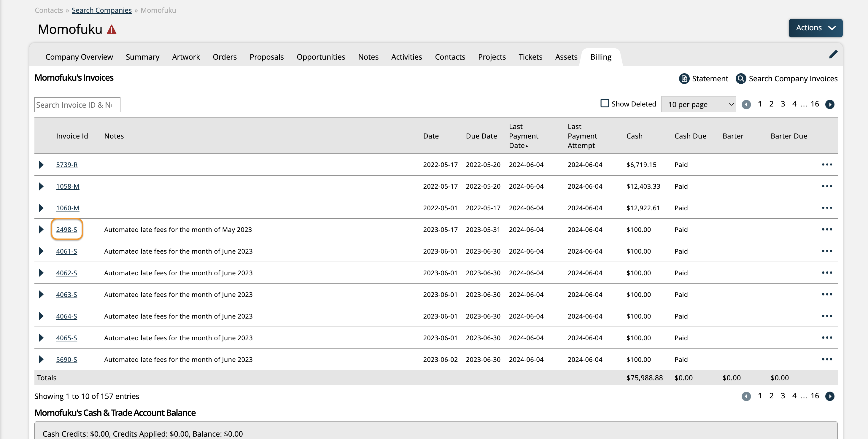Expand row for invoice 2498-S
Image resolution: width=868 pixels, height=439 pixels.
tap(41, 230)
